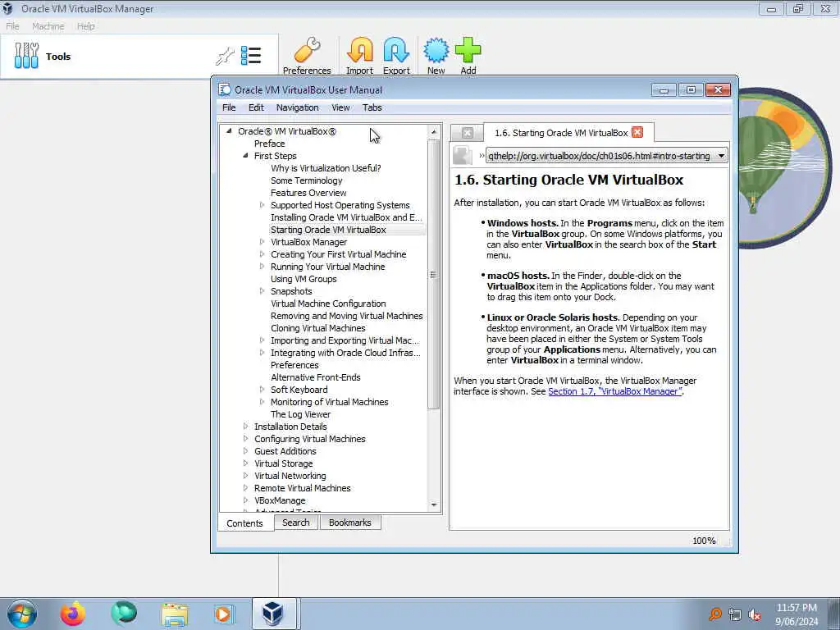Select the Contents tab
This screenshot has height=630, width=840.
(x=244, y=523)
